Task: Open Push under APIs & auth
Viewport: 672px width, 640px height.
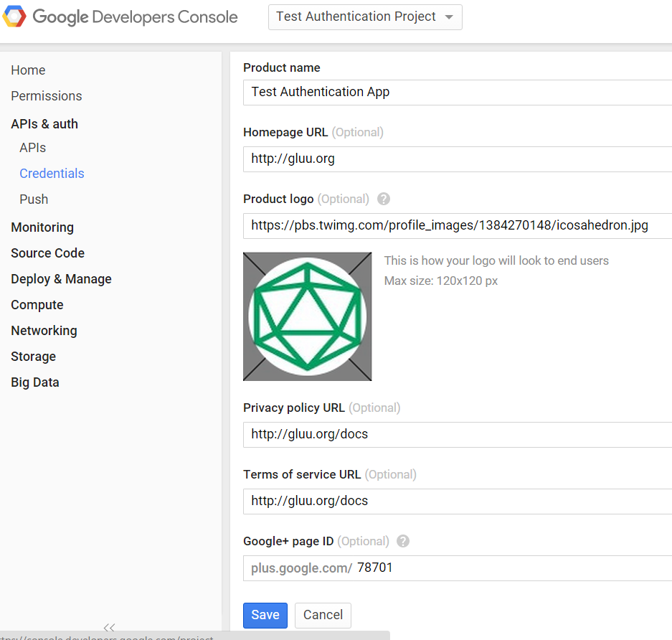Action: [34, 199]
